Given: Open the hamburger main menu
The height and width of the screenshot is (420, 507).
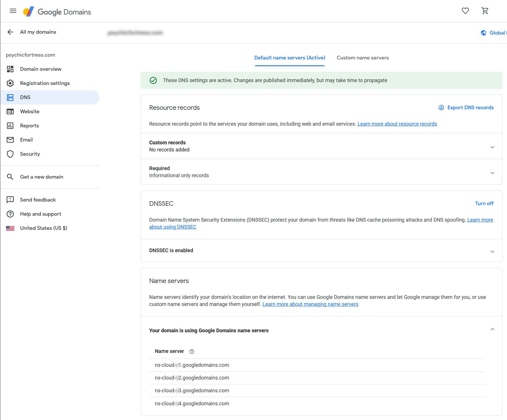Looking at the screenshot, I should point(13,11).
